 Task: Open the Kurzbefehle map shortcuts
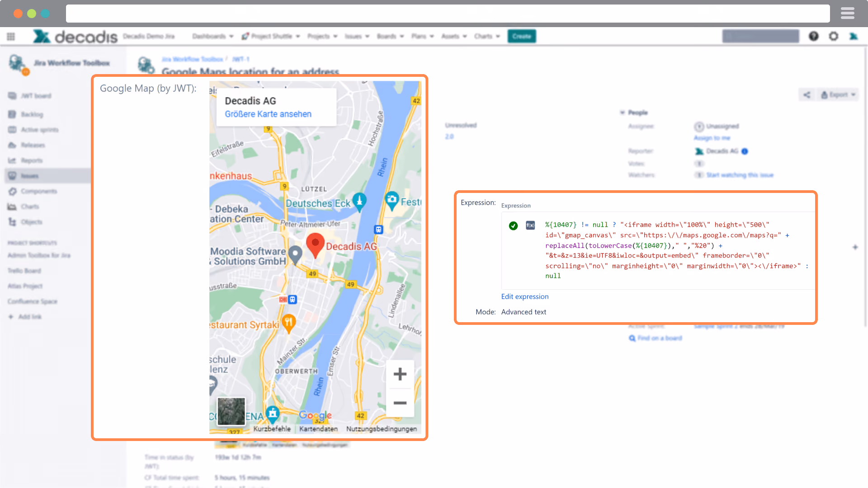[x=272, y=429]
